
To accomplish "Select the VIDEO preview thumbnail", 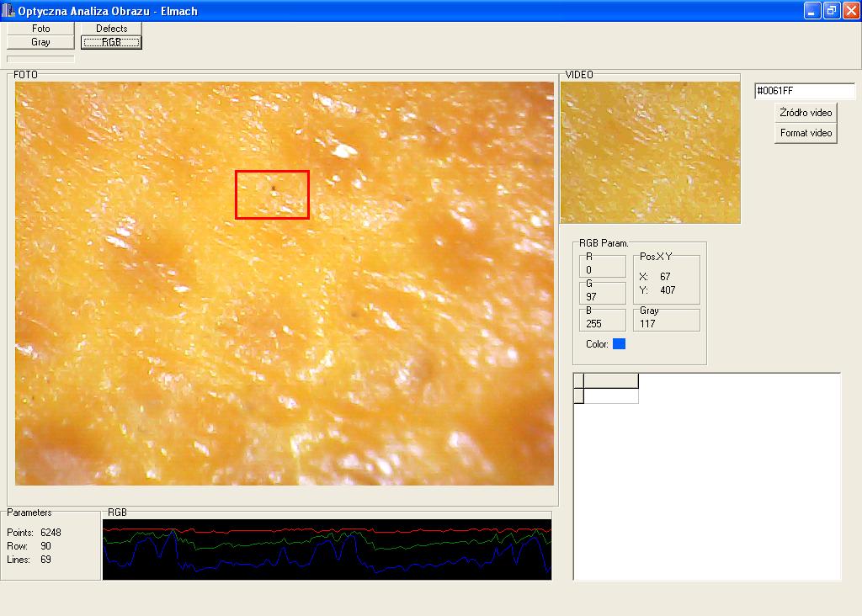I will click(x=650, y=152).
